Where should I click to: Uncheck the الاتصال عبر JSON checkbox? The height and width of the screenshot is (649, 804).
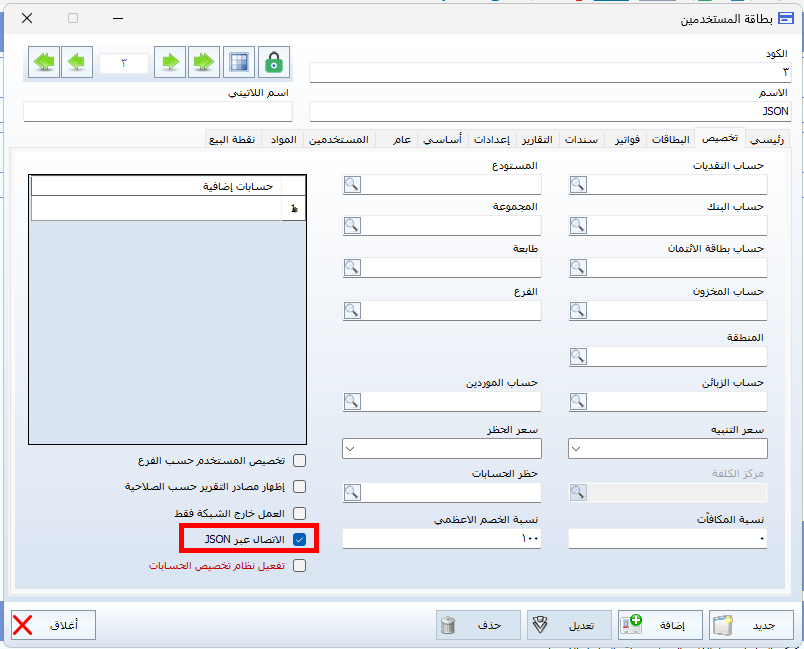299,539
